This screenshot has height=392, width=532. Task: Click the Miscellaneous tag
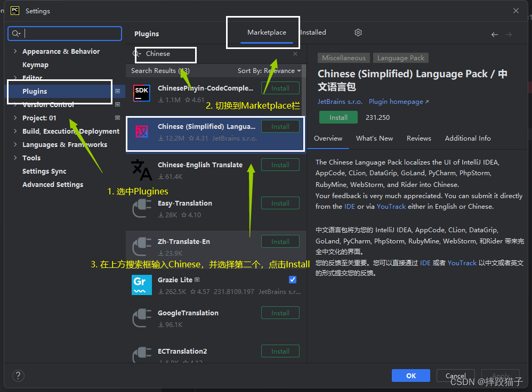(x=344, y=58)
